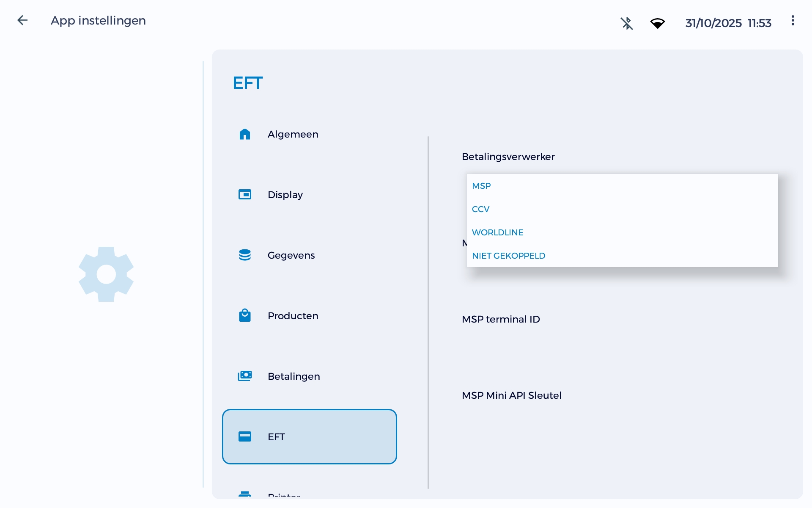812x508 pixels.
Task: Click the EFT payment card icon
Action: [x=245, y=436]
